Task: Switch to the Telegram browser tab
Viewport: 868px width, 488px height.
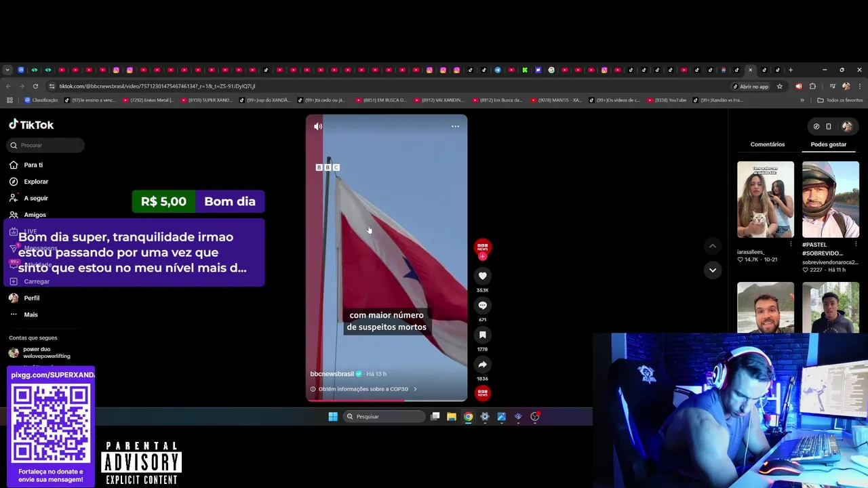Action: pos(497,70)
